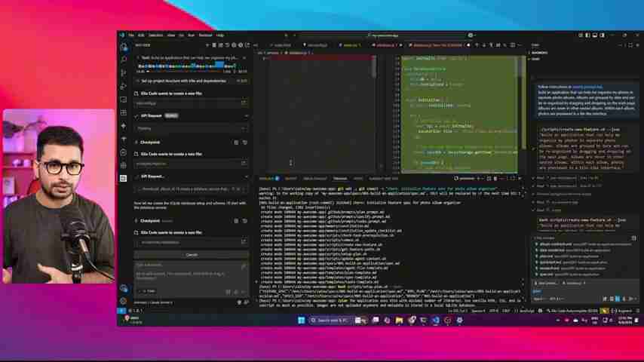Screen dimensions: 644x362
Task: Click the JavaScript language mode in status bar
Action: tap(526, 311)
